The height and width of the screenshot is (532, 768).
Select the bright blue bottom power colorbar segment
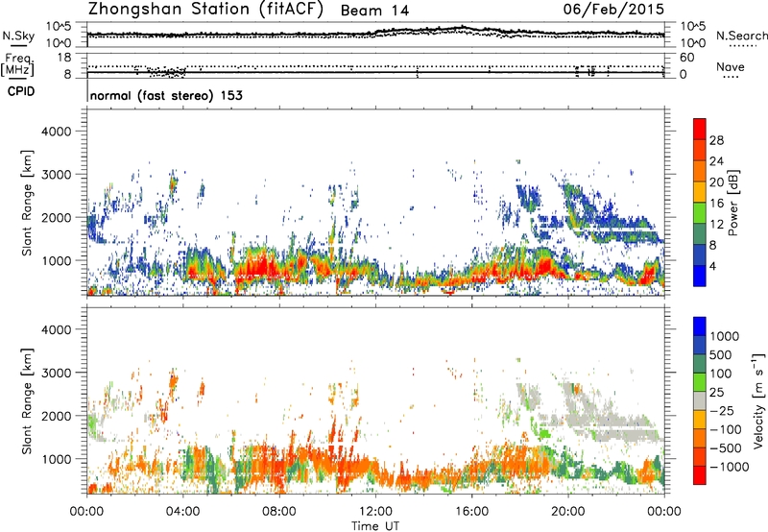click(x=700, y=277)
